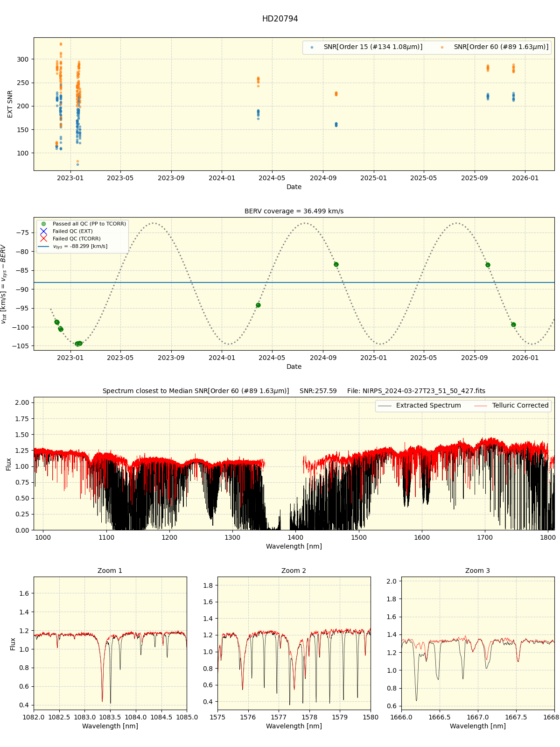This screenshot has height=747, width=560.
Task: Click the 'Passed all QC (PP to TCORR)' legend entry
Action: pos(83,224)
